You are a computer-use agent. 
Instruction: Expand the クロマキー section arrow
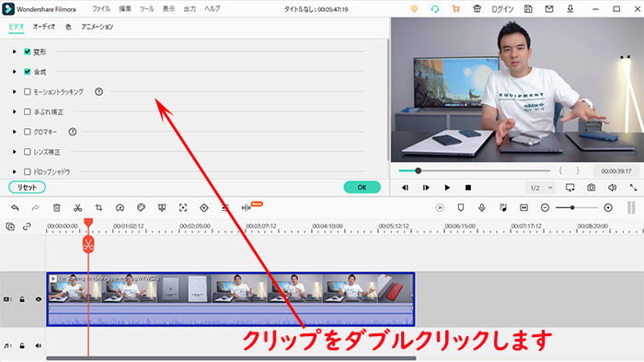(15, 132)
